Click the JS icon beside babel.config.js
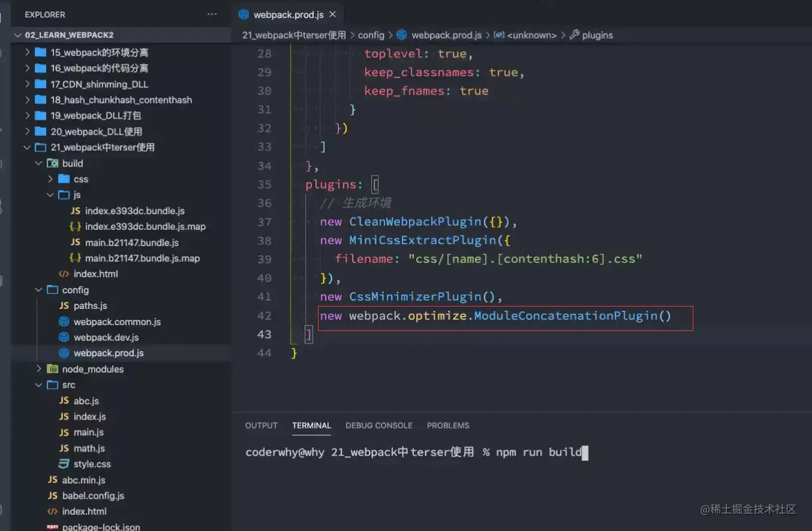 coord(53,496)
